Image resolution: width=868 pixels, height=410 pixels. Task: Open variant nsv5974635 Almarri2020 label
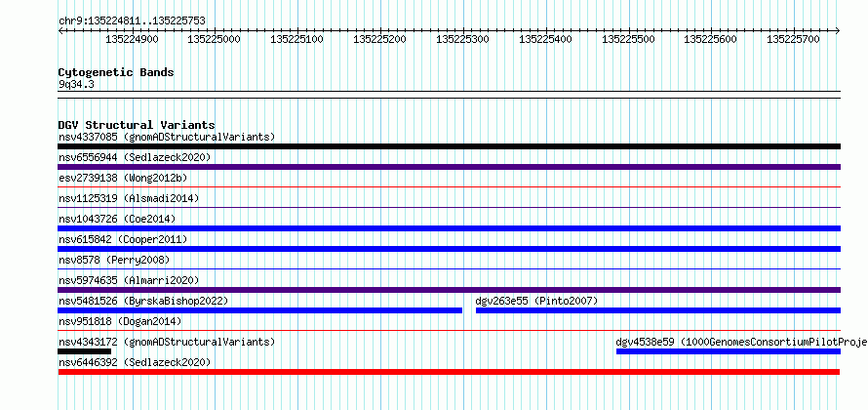coord(129,280)
